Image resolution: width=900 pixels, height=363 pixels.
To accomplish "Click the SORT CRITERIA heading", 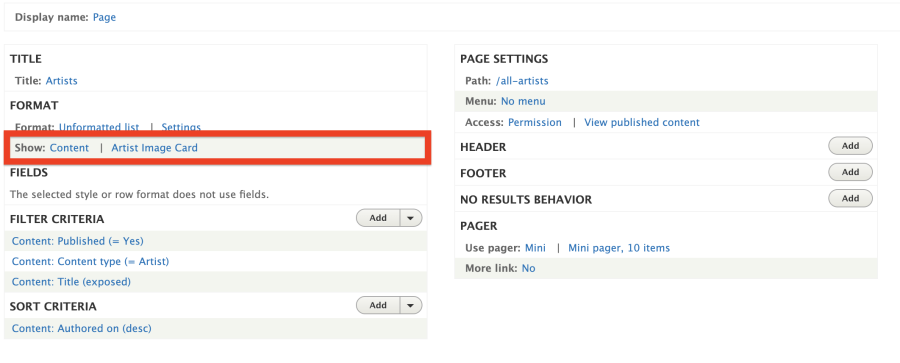I will (53, 306).
